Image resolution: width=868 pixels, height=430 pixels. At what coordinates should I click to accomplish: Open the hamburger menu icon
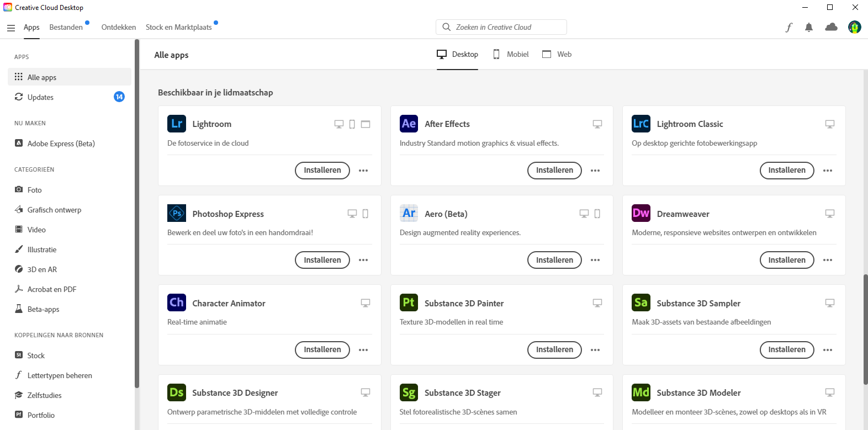pos(11,28)
